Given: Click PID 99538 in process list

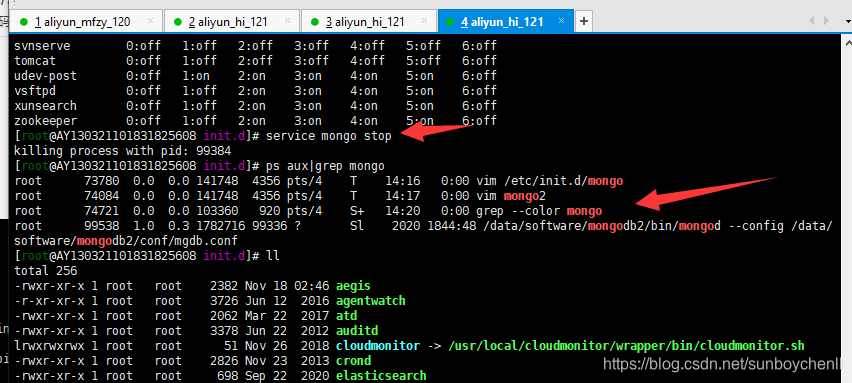Looking at the screenshot, I should pos(102,225).
